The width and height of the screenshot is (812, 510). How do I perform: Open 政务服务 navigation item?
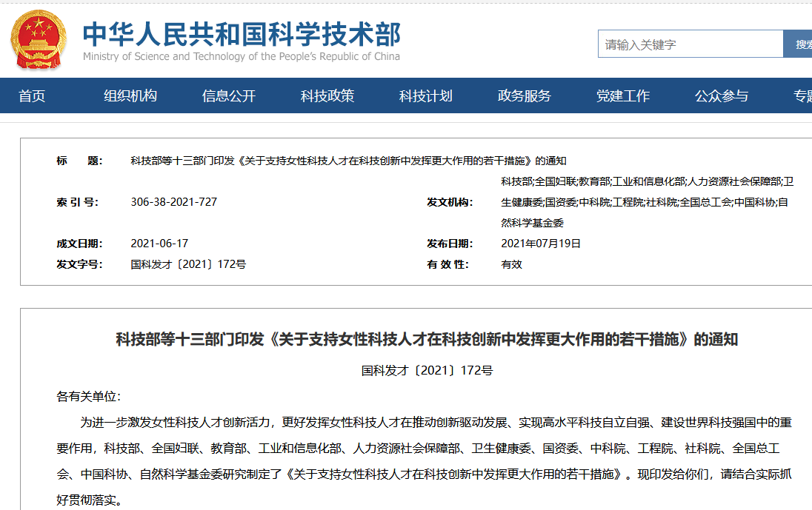coord(524,95)
